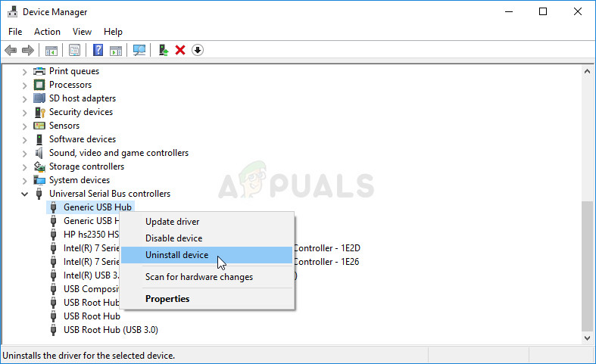
Task: Select the Intel(R) USB 3 controller row
Action: pos(91,275)
